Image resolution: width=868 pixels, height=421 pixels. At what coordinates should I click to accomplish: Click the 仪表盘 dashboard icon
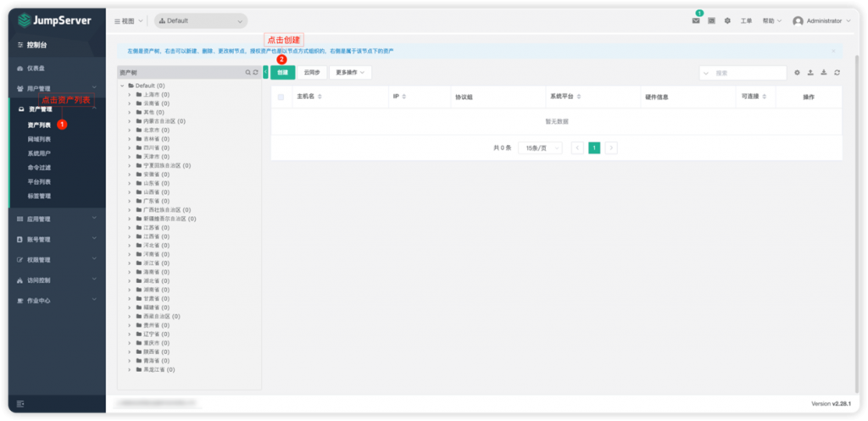(20, 68)
